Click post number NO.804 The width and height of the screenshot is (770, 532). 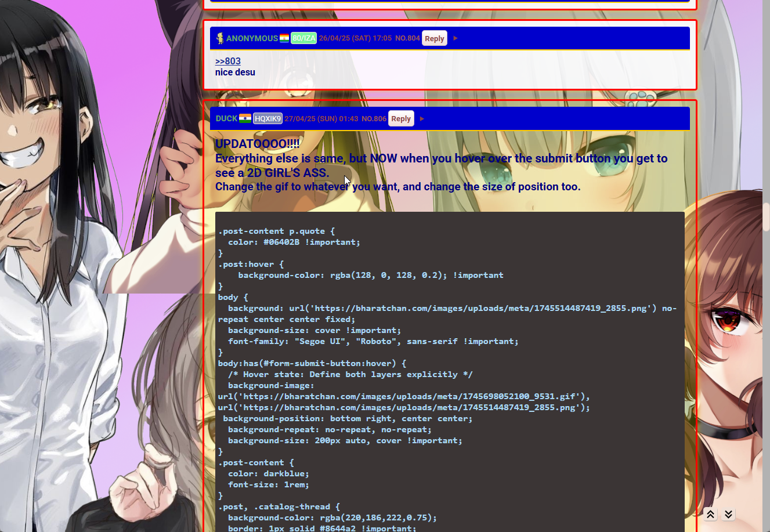(x=407, y=38)
